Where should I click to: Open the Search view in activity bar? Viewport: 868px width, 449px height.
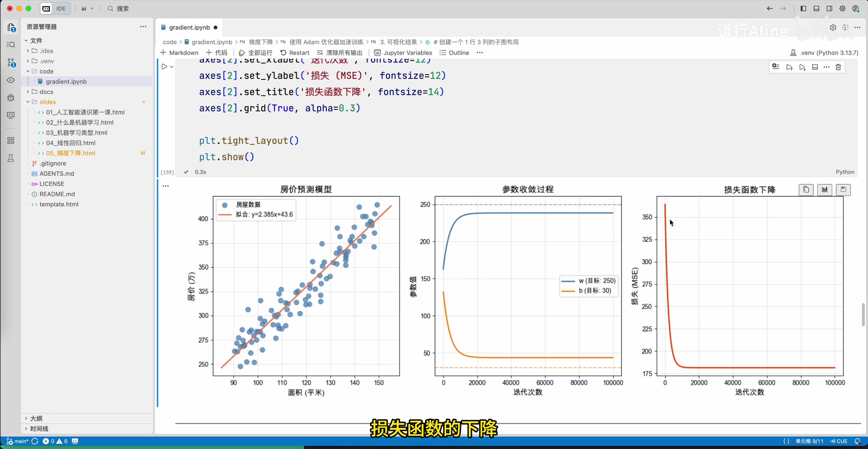11,45
